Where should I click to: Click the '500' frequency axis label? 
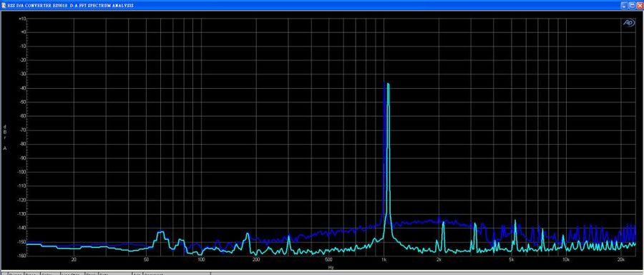point(328,260)
